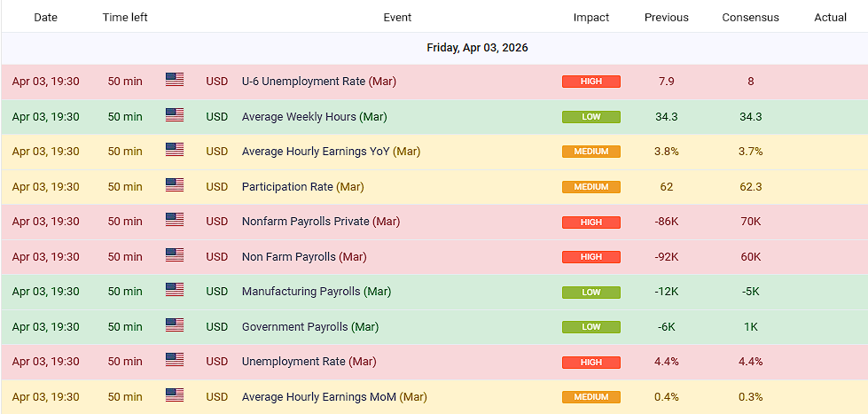The image size is (868, 414).
Task: Click consensus value 60K
Action: coord(751,257)
